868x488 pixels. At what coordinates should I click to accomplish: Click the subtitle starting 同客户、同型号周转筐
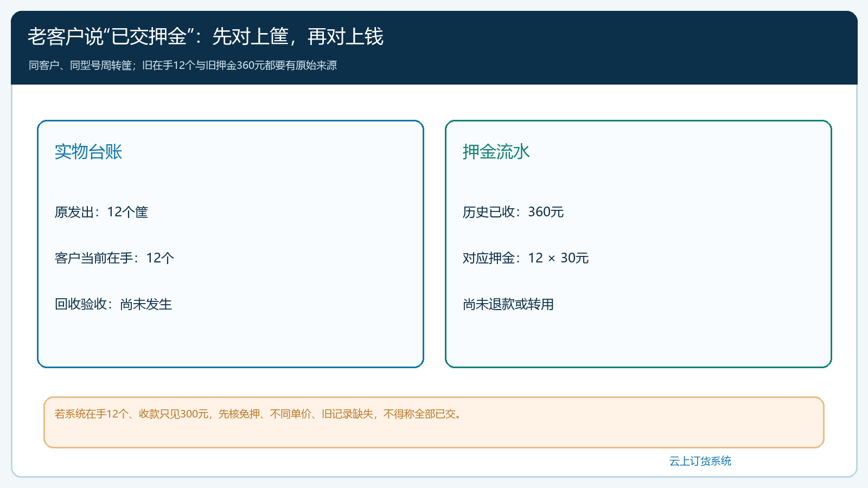[183, 66]
